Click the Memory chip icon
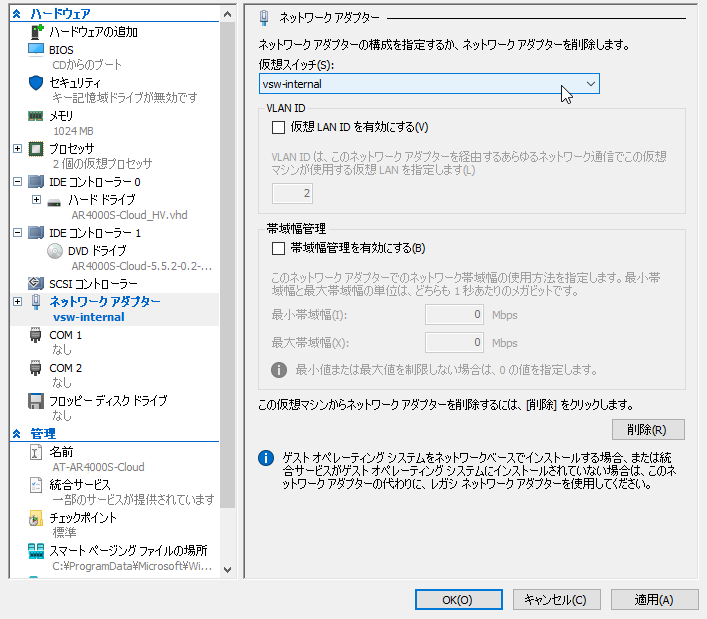The width and height of the screenshot is (707, 619). click(35, 115)
